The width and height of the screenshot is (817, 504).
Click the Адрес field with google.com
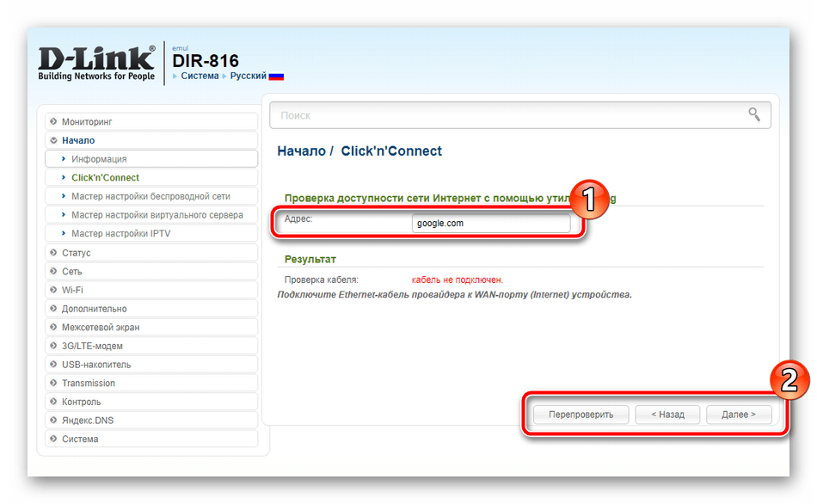[491, 223]
